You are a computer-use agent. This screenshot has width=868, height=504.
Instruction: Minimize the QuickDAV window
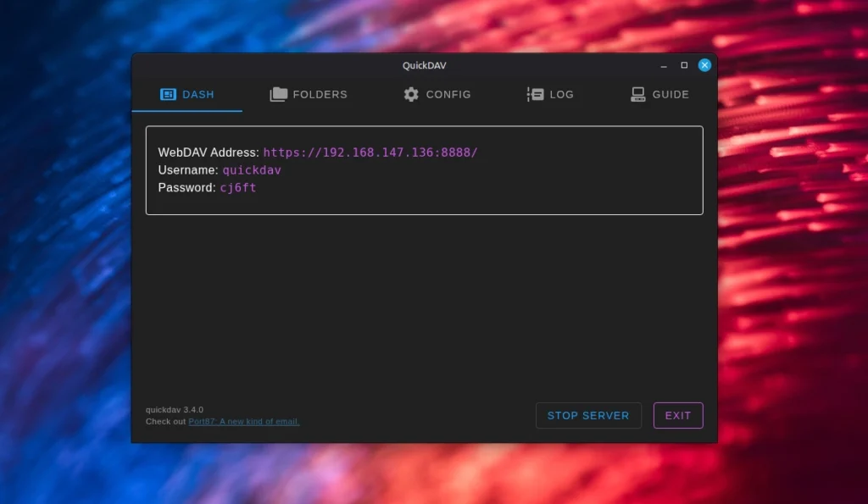point(662,65)
